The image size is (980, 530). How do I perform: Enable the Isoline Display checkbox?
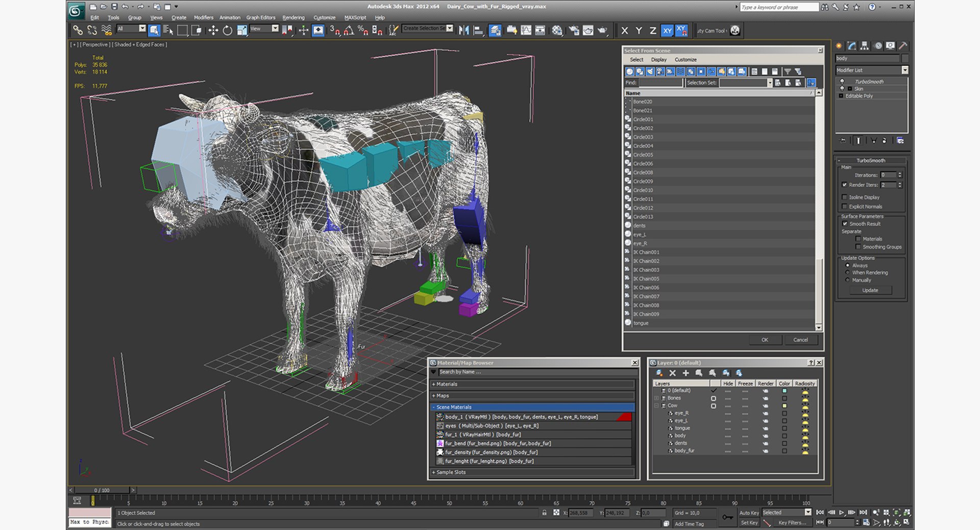click(x=844, y=197)
